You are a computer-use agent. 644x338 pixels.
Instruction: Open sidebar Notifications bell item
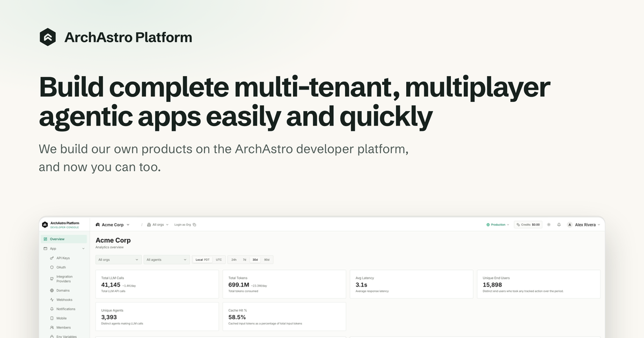coord(64,309)
